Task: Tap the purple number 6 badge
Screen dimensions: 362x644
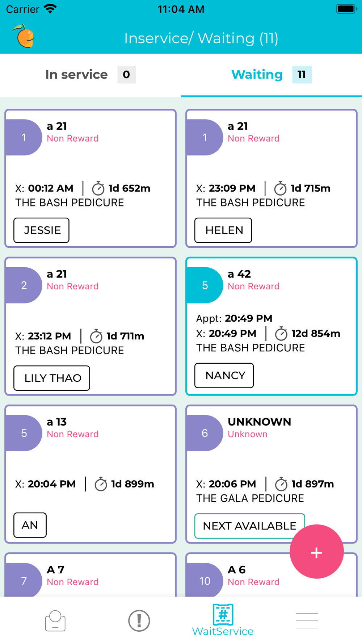Action: click(x=205, y=433)
